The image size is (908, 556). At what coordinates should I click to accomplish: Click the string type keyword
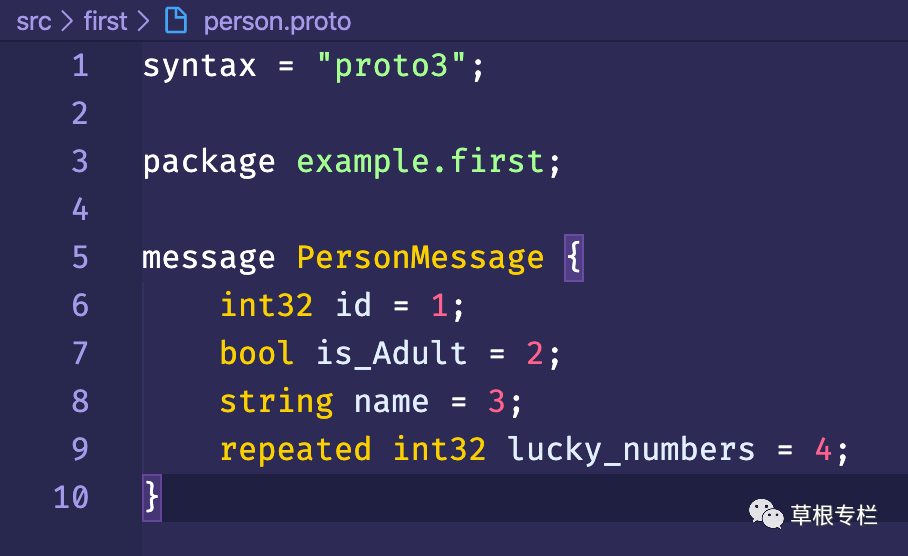point(277,402)
